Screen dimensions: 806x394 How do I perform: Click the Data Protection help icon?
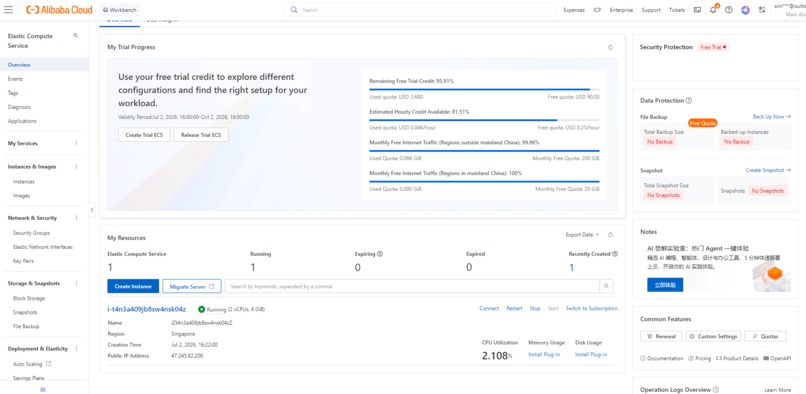coord(689,100)
